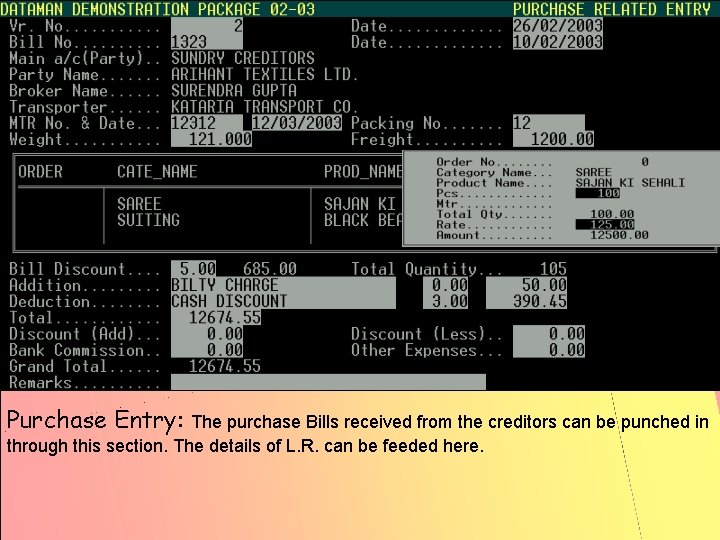This screenshot has width=720, height=540.
Task: Click the Amount value 12500.00
Action: pos(619,235)
